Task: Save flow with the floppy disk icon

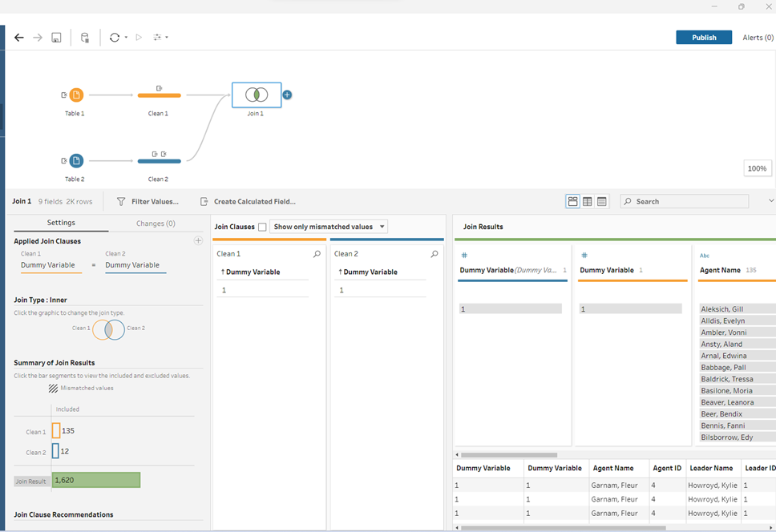Action: click(56, 38)
